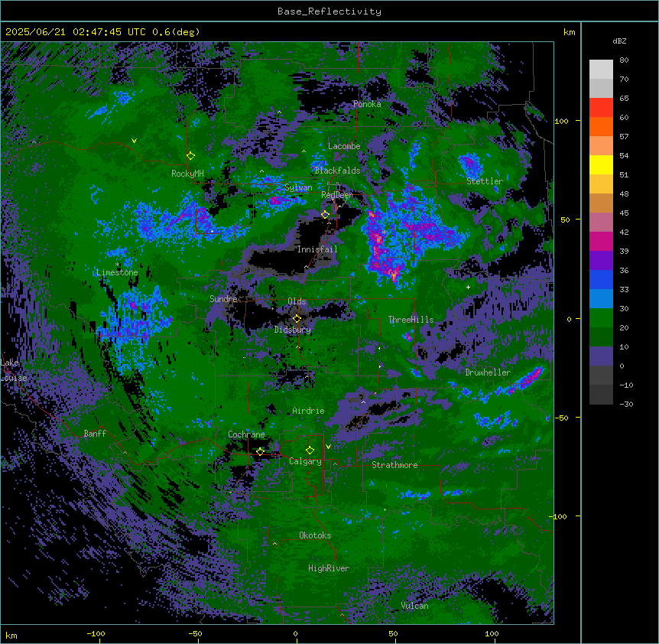Click the 100 tick on vertical axis
659x644 pixels.
[x=561, y=121]
